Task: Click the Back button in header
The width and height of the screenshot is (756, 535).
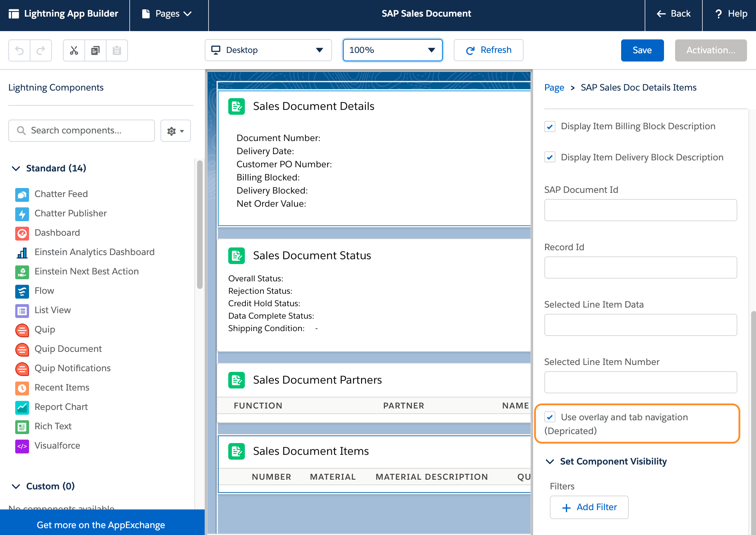Action: click(x=673, y=14)
